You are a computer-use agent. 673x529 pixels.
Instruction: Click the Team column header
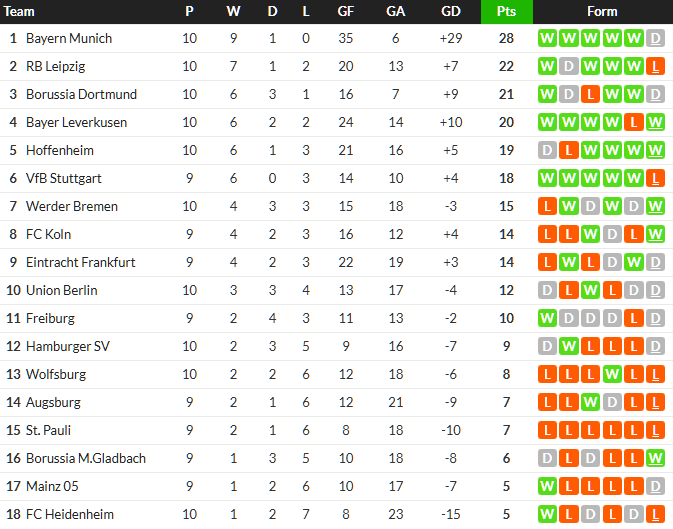[x=20, y=12]
